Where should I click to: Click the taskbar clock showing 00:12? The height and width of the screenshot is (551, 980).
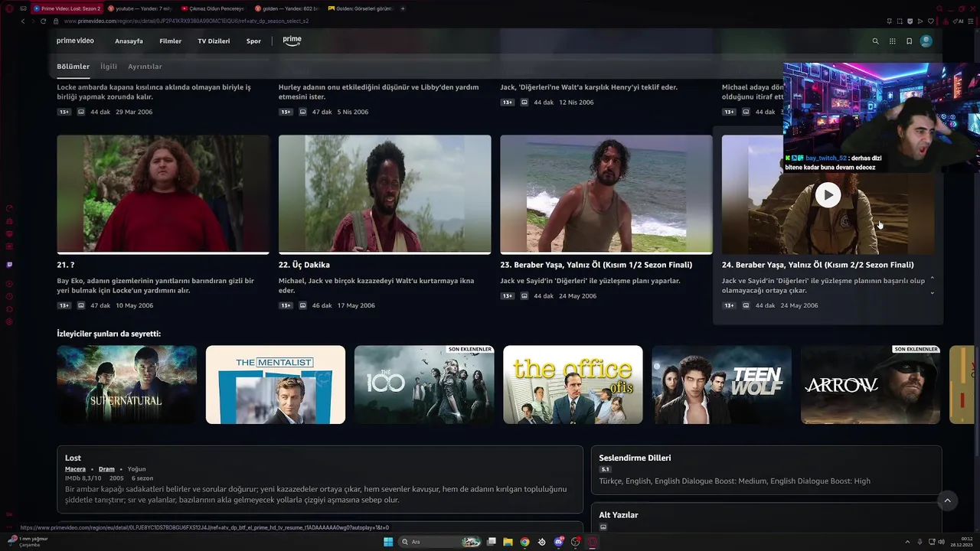pyautogui.click(x=962, y=542)
